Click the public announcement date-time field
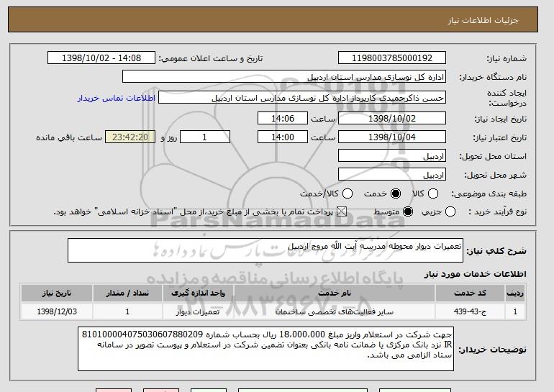The height and width of the screenshot is (392, 554). pos(101,58)
